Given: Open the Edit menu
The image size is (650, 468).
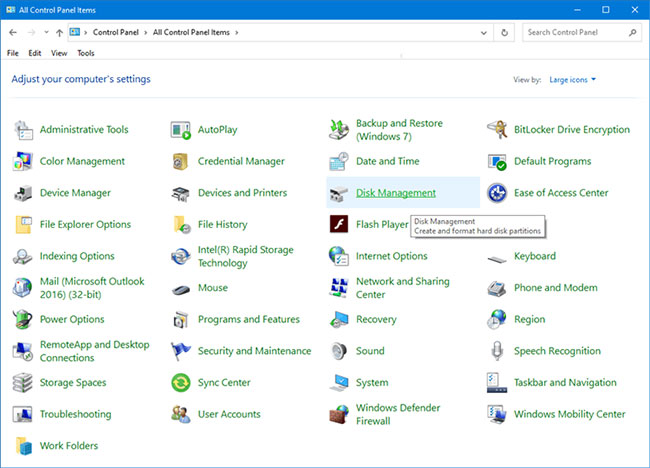Looking at the screenshot, I should click(35, 53).
